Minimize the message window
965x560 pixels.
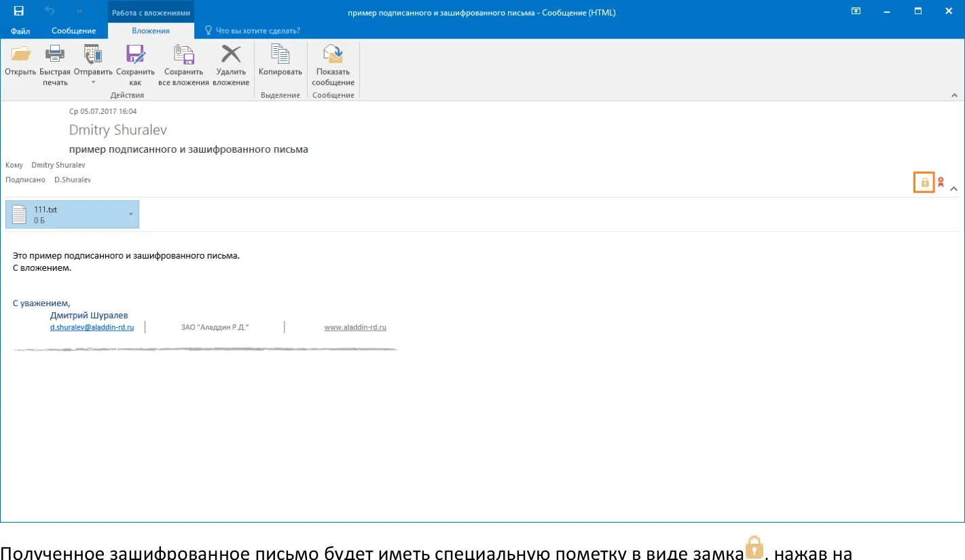[887, 12]
